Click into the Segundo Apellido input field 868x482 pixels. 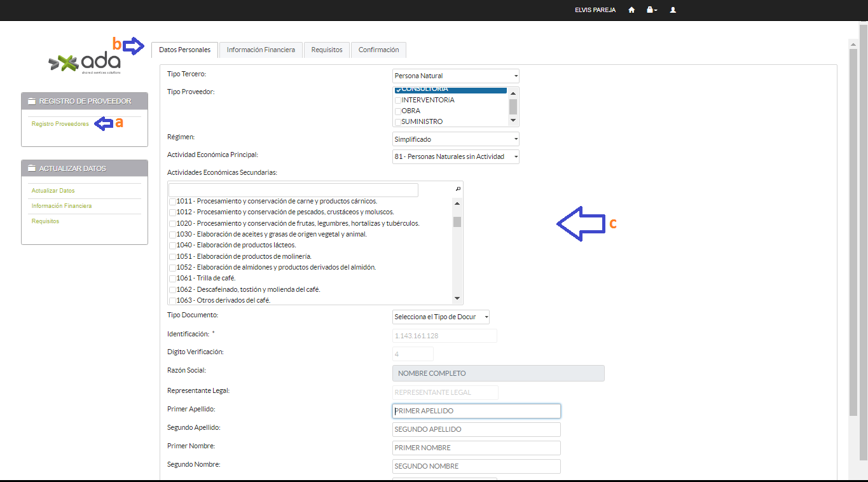476,429
